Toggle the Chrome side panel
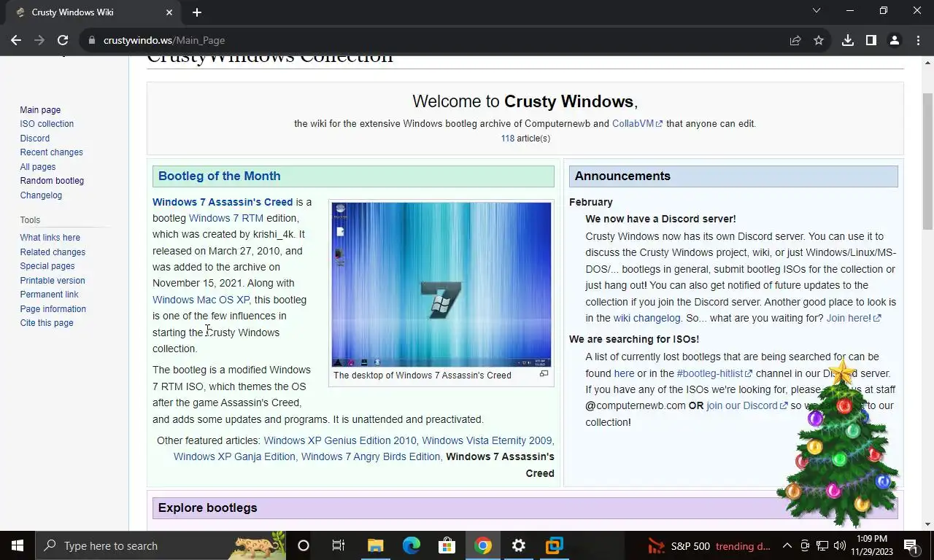Screen dimensions: 934x560 click(x=871, y=40)
